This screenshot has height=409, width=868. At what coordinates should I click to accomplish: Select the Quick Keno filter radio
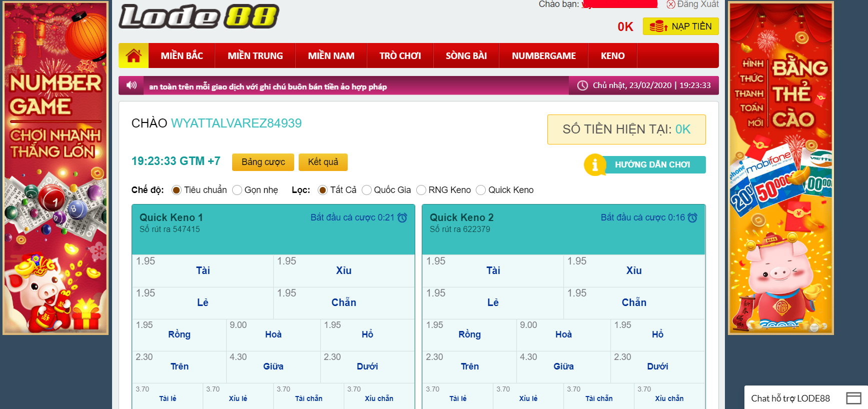(x=481, y=190)
